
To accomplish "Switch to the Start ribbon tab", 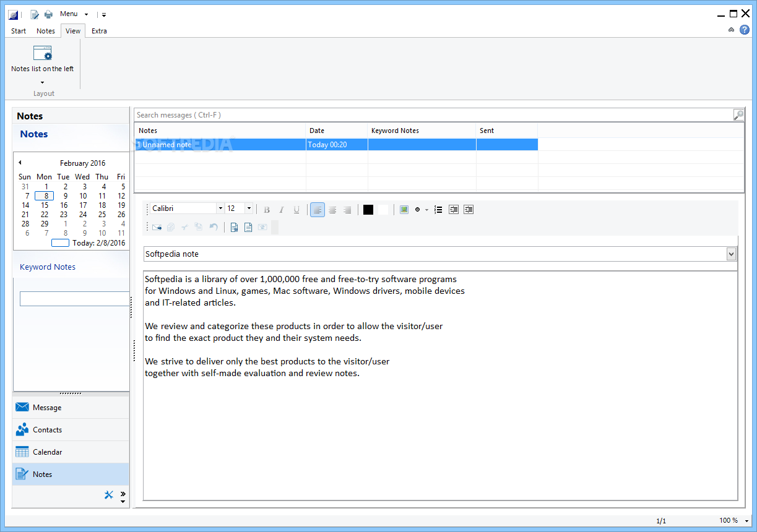I will [19, 31].
